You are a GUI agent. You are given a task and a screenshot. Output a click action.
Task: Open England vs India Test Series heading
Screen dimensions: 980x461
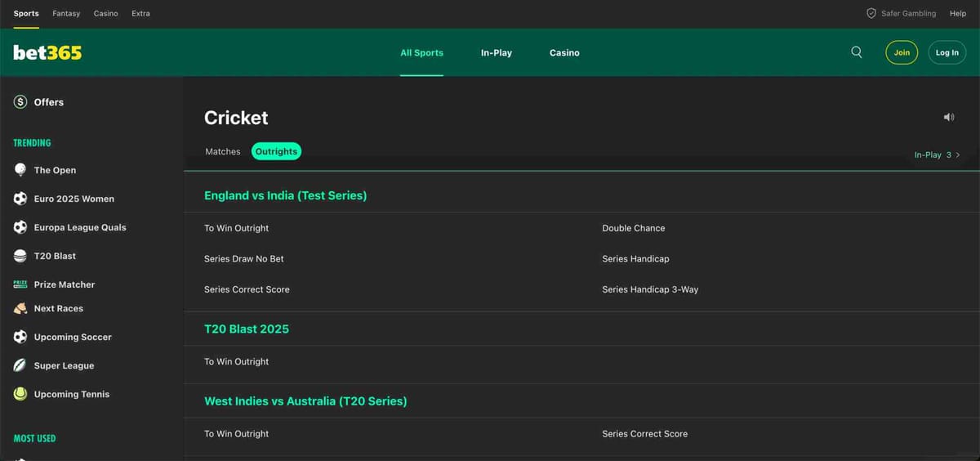pos(285,195)
